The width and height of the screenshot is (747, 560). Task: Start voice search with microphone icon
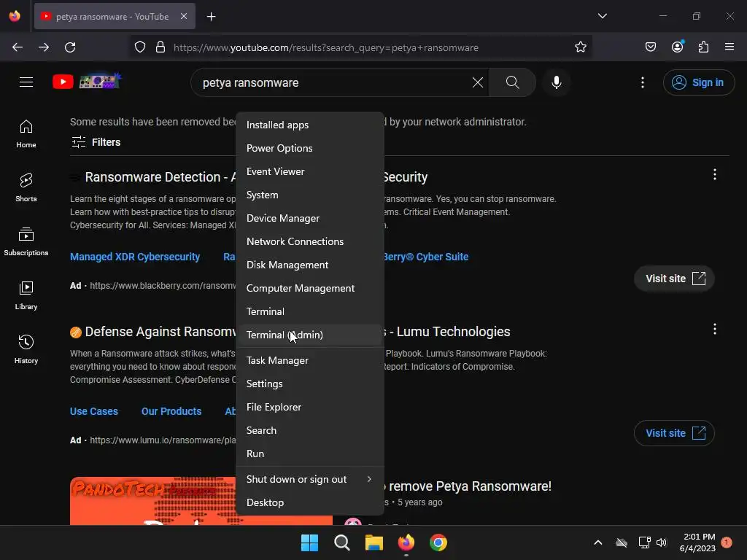pos(556,82)
